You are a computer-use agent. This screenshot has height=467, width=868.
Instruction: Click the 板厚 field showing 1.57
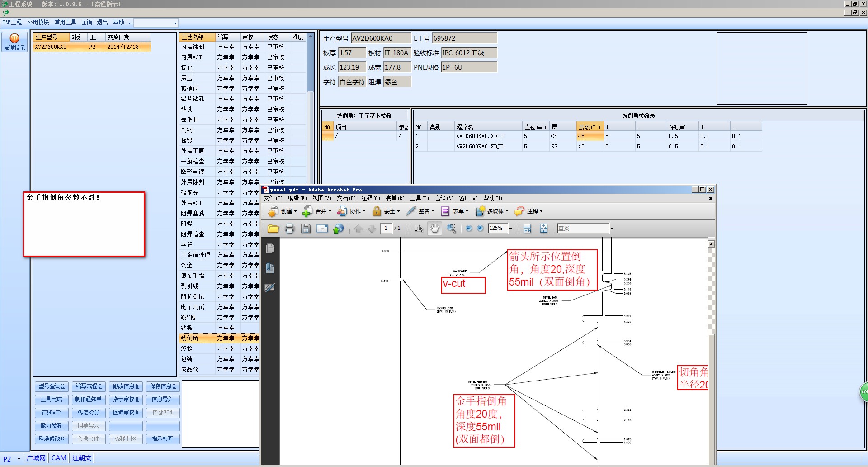pos(352,53)
